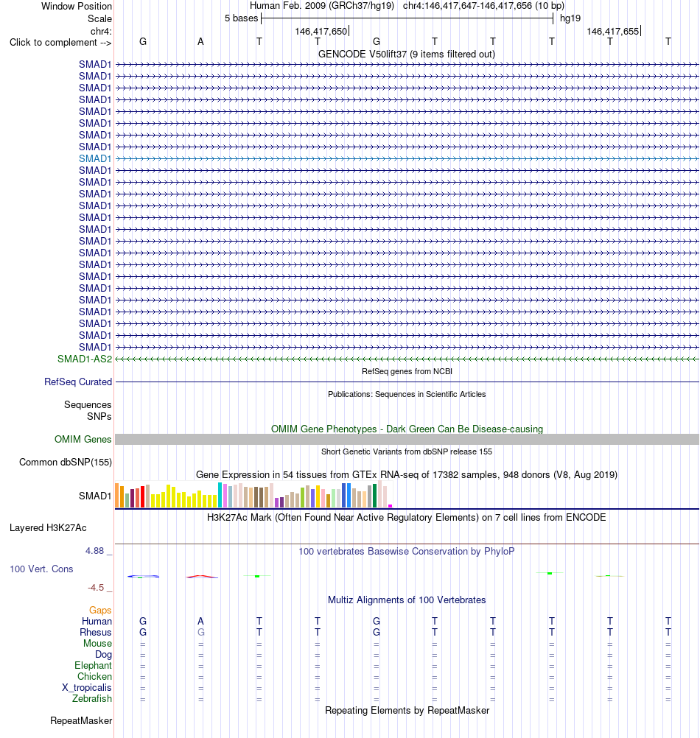Click the chr4:146,417,647-146,417,656 position text
Image resolution: width=700 pixels, height=738 pixels.
pyautogui.click(x=483, y=6)
